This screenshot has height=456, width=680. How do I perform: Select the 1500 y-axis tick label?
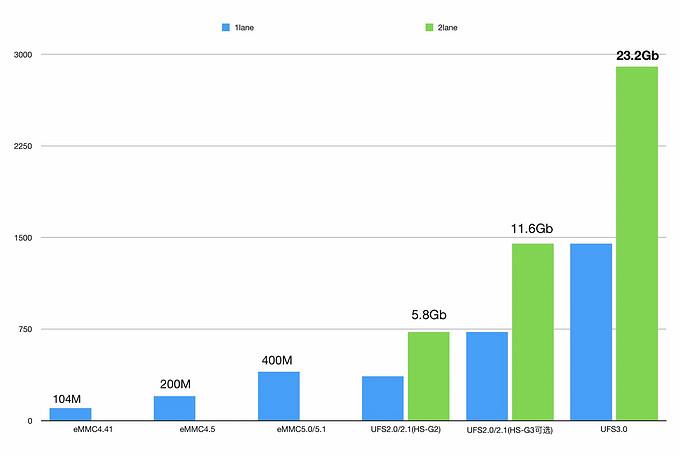23,238
